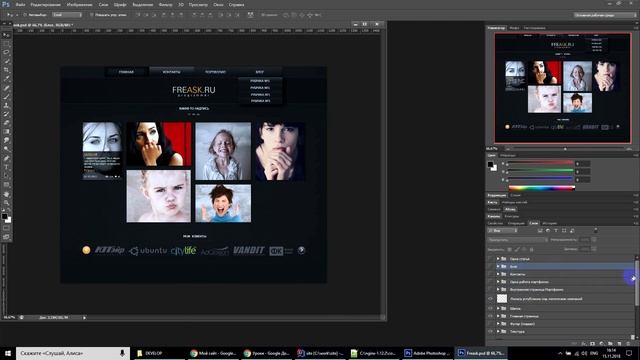The height and width of the screenshot is (360, 640).
Task: Open the Просмотр menu
Action: point(198,5)
